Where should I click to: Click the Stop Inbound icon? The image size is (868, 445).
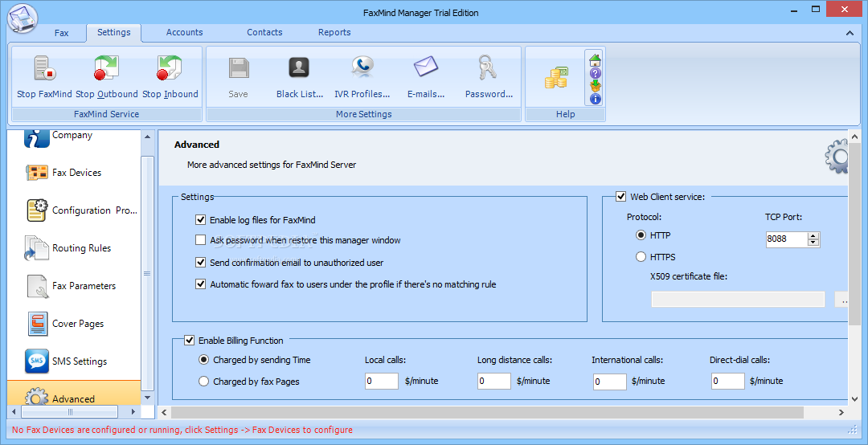coord(170,69)
